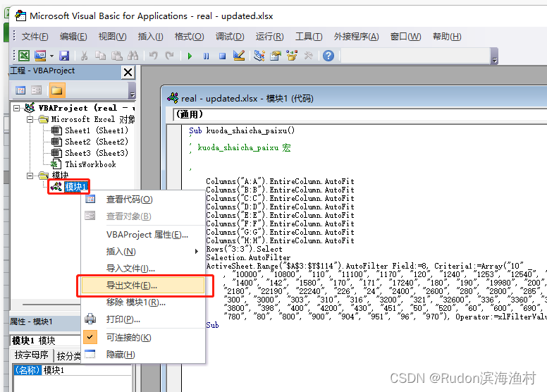This screenshot has height=392, width=547.
Task: Collapse the Microsoft Excel 对象 folder
Action: [x=30, y=119]
